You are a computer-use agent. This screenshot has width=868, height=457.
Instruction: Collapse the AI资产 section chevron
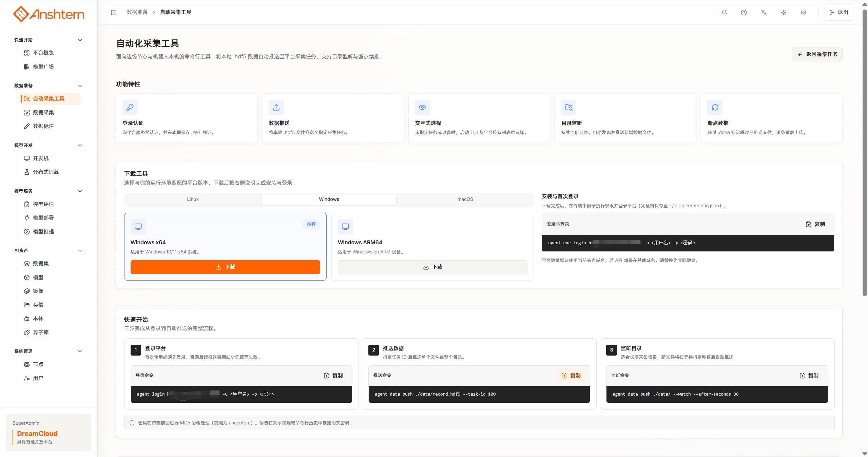point(80,251)
